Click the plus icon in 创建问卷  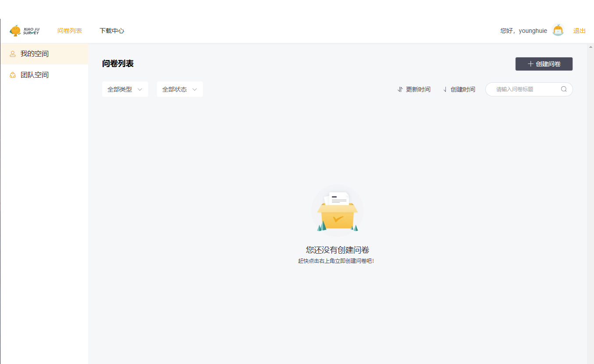530,64
